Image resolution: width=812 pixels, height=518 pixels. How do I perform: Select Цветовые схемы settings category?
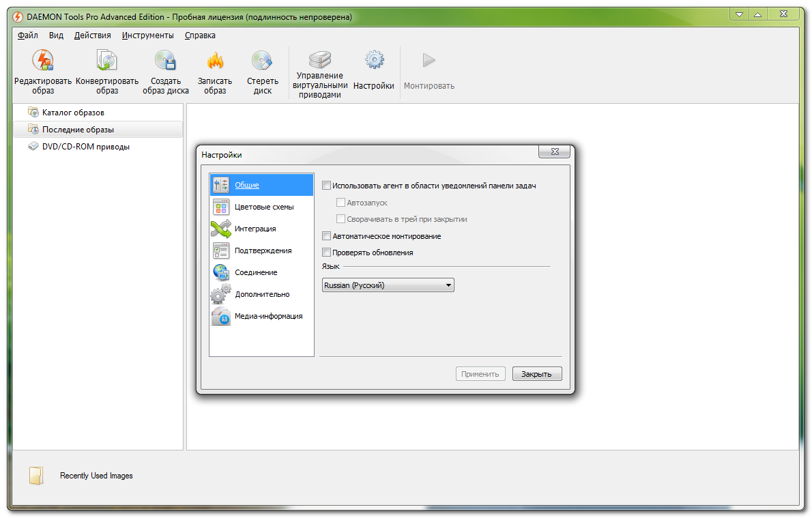[263, 207]
